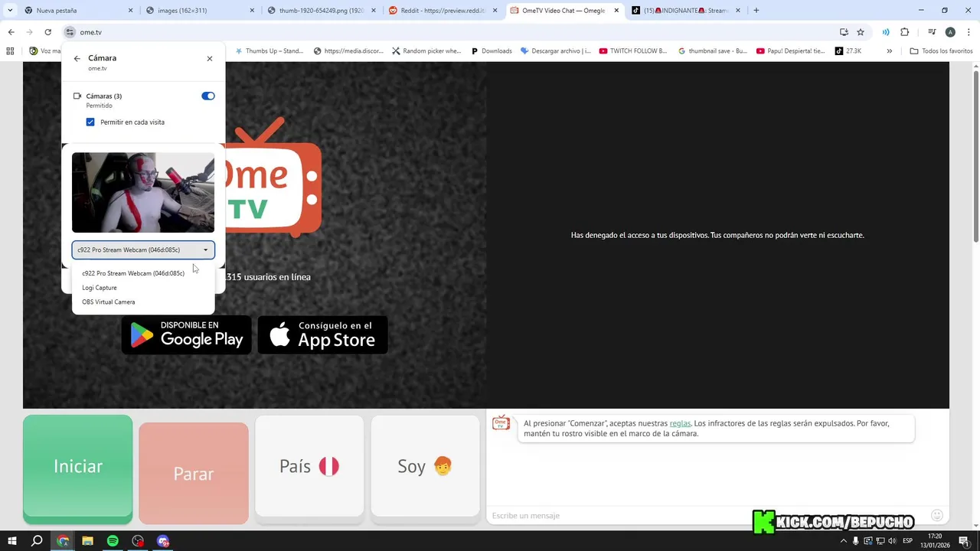Open the camera selection combo box
This screenshot has height=551, width=980.
pyautogui.click(x=143, y=249)
